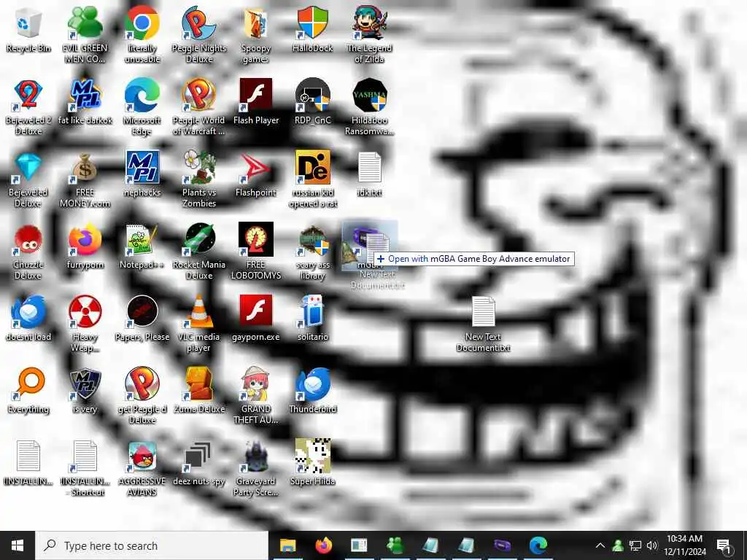Select the Rocket Mania Deluxe icon
Screen dimensions: 747x560
point(199,240)
